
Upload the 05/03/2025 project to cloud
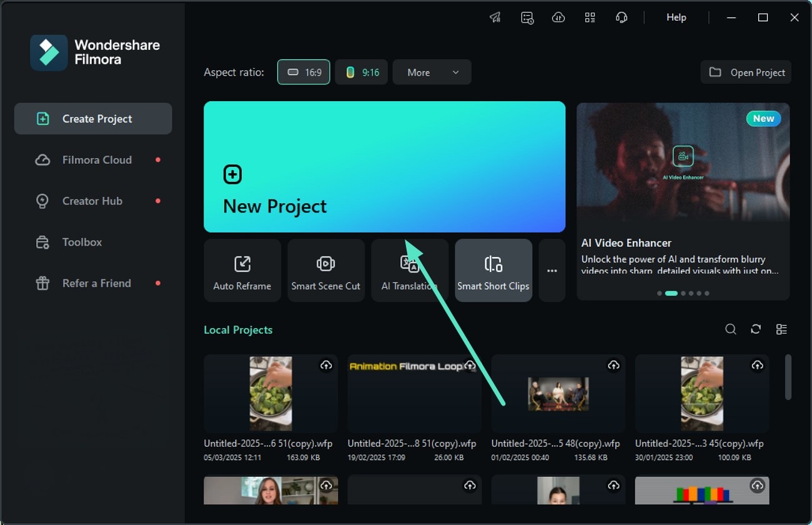pyautogui.click(x=326, y=365)
